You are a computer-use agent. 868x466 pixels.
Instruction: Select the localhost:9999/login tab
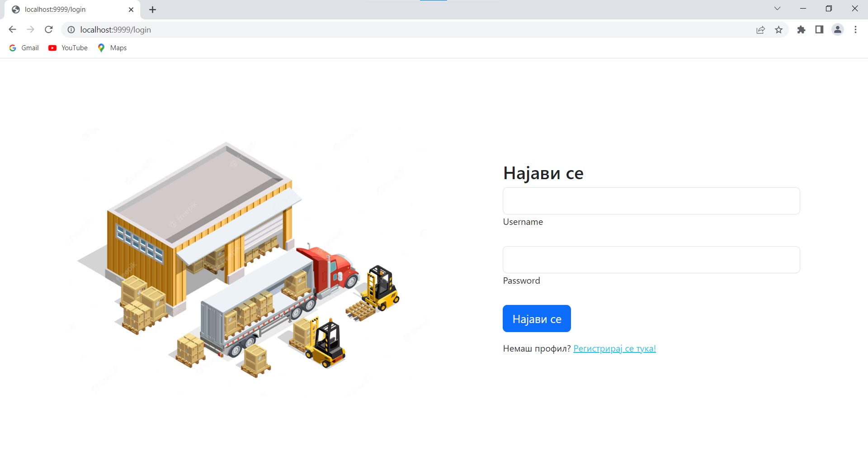pos(68,10)
